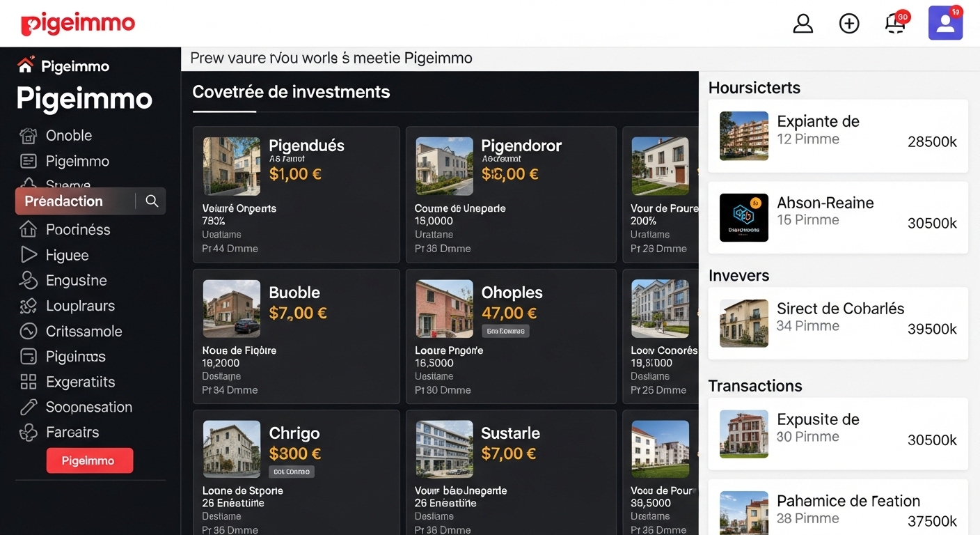
Task: Click the home icon next to Pigeimmo
Action: click(x=26, y=65)
